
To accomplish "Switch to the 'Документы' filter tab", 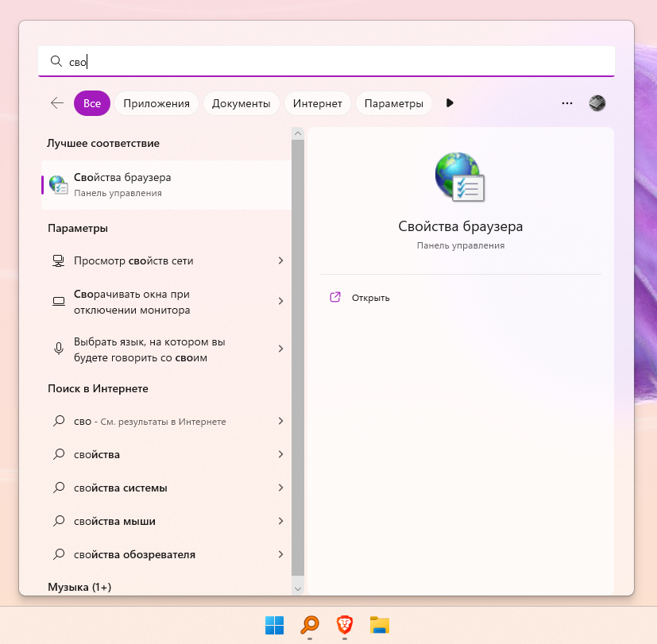I will [x=241, y=103].
